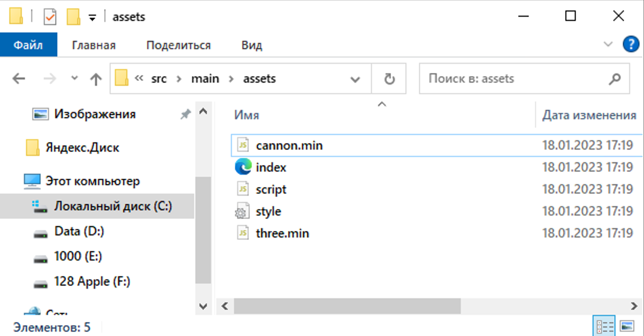This screenshot has width=644, height=336.
Task: Switch to details view layout
Action: click(602, 327)
